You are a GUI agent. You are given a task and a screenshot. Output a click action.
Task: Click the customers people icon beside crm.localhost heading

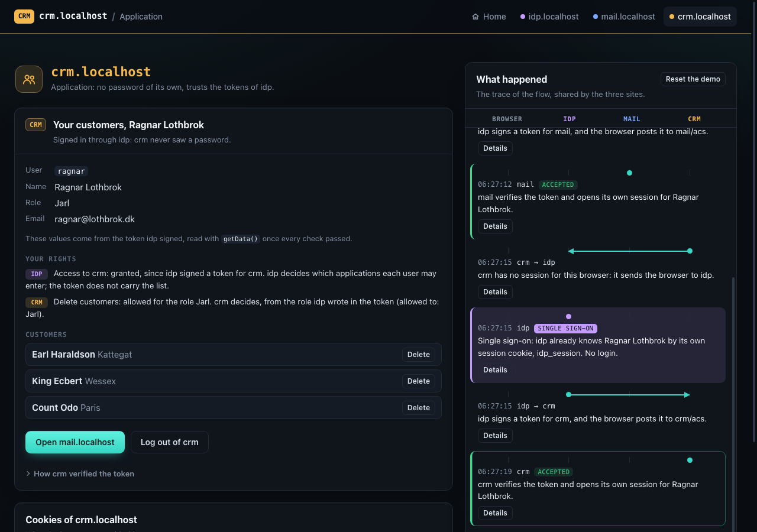(29, 79)
